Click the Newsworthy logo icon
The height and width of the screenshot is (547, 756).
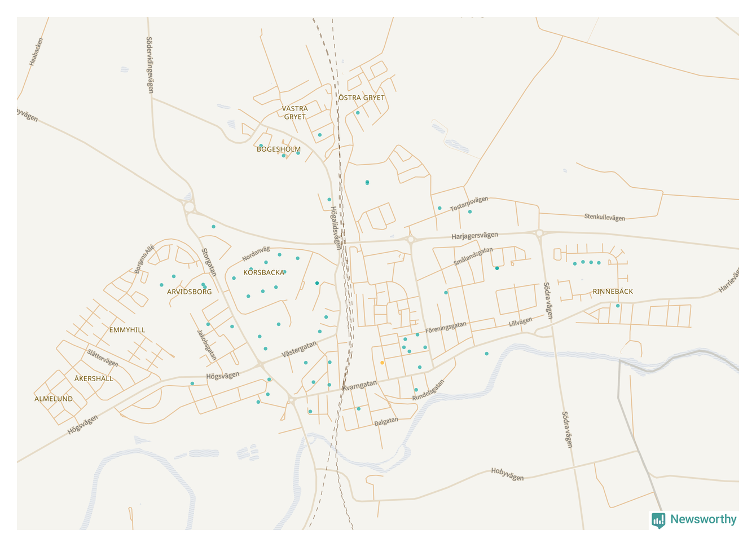[658, 520]
